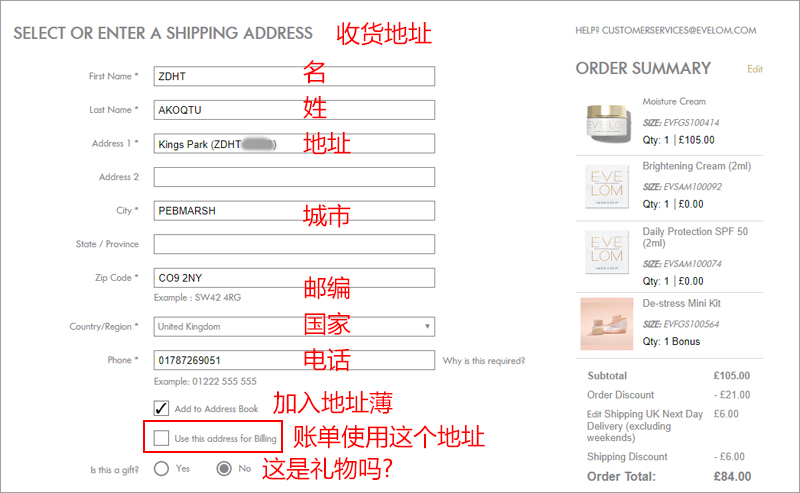Click into the Zip Code field
This screenshot has width=800, height=493.
tap(294, 278)
